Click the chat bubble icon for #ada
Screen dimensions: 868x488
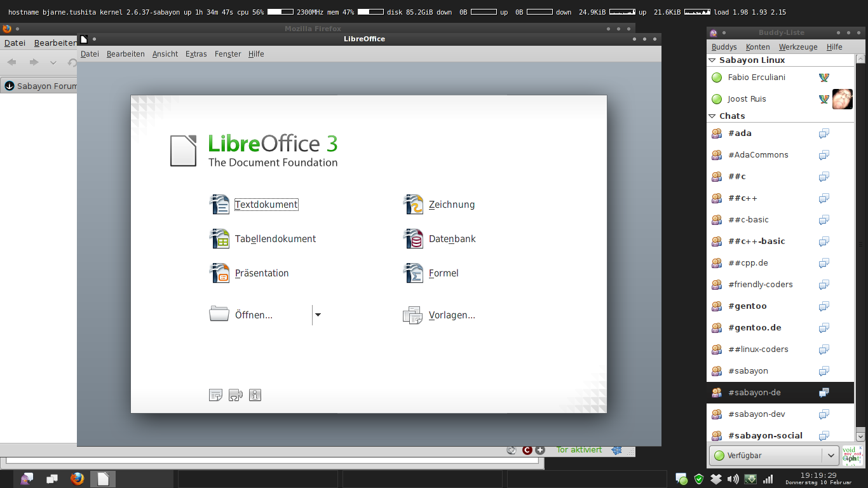[x=824, y=133]
